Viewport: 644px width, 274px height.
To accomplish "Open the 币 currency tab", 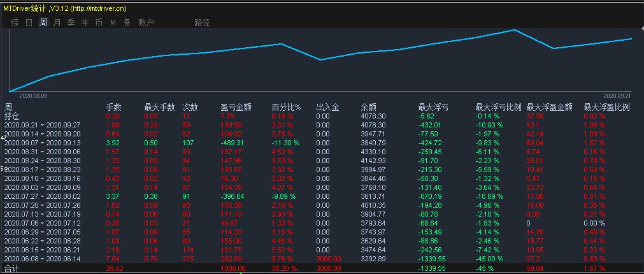I will [99, 22].
